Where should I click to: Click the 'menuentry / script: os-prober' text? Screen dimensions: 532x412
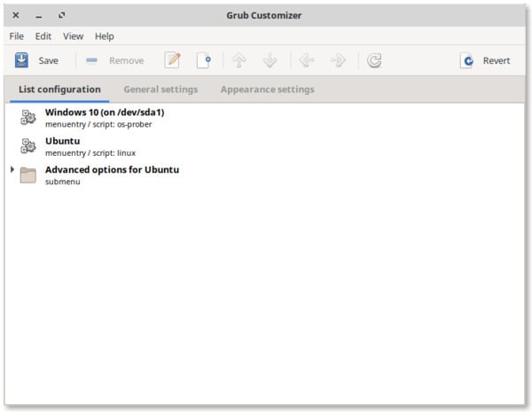click(98, 124)
